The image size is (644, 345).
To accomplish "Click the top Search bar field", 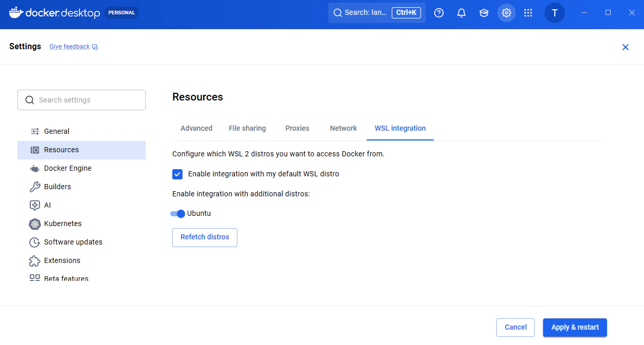I will pos(377,13).
